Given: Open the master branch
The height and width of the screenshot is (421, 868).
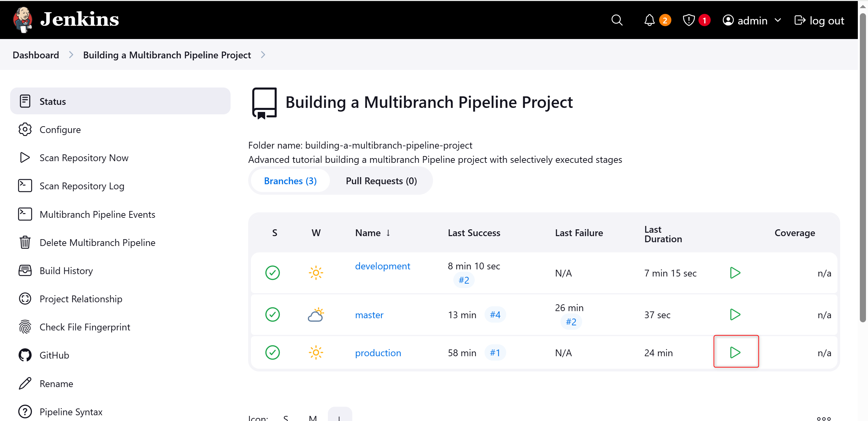Looking at the screenshot, I should [369, 315].
